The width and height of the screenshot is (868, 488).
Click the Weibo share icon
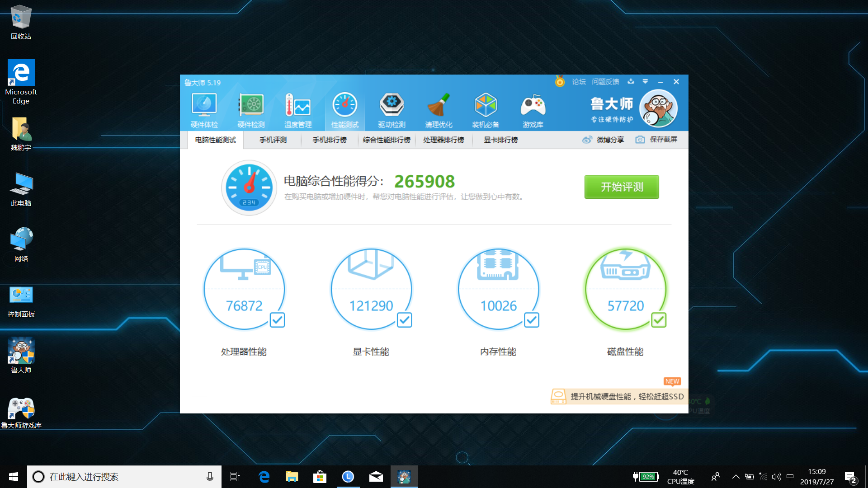587,140
